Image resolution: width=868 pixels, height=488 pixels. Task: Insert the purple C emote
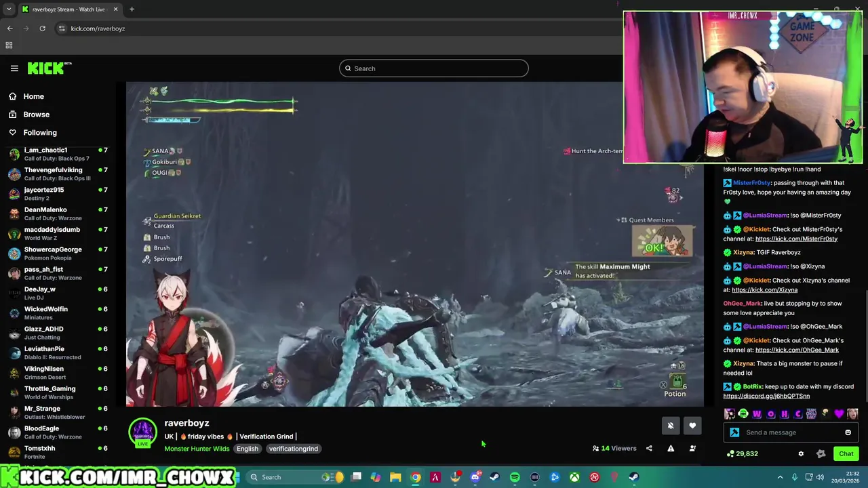pos(798,413)
